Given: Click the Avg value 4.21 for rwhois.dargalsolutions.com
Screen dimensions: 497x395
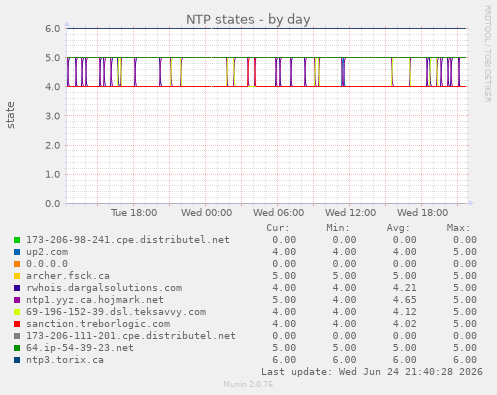Looking at the screenshot, I should [404, 288].
